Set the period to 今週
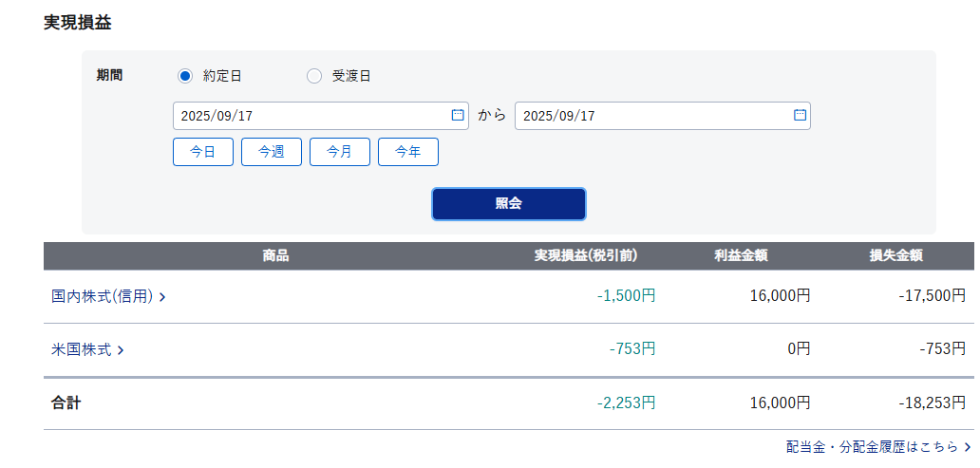The width and height of the screenshot is (980, 468). coord(272,152)
